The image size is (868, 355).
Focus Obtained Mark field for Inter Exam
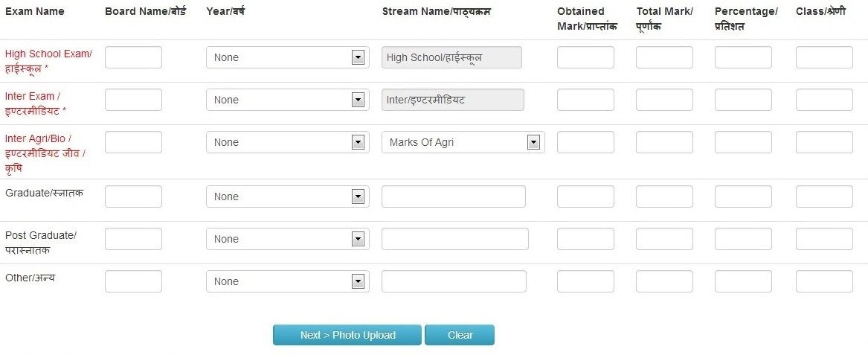[585, 100]
